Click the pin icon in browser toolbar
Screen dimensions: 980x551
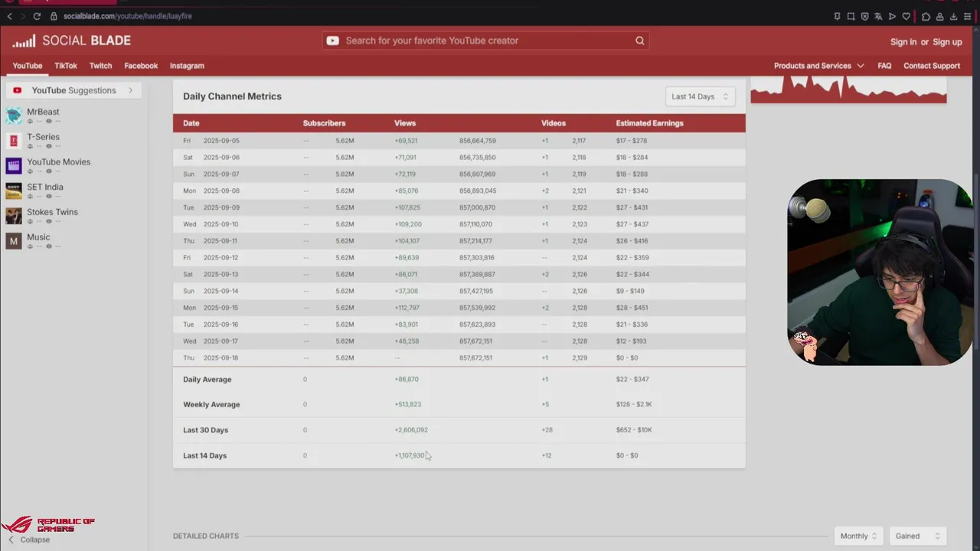point(837,16)
